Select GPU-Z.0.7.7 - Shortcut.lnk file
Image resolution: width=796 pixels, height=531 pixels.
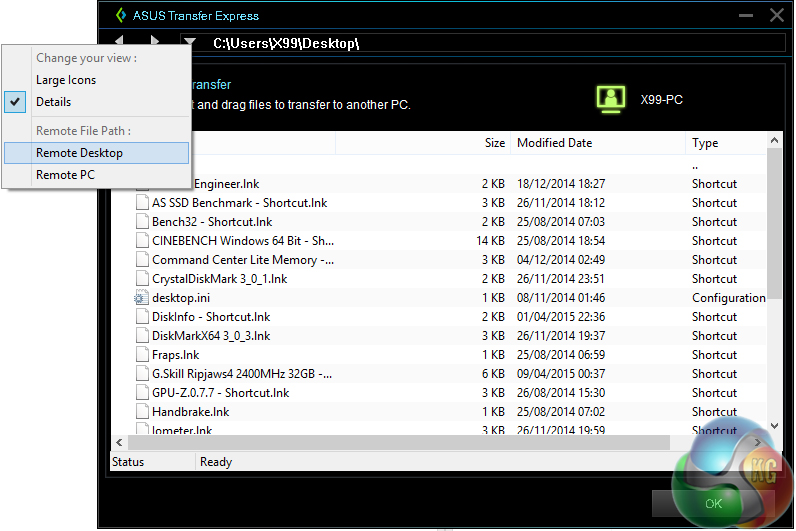pyautogui.click(x=220, y=393)
